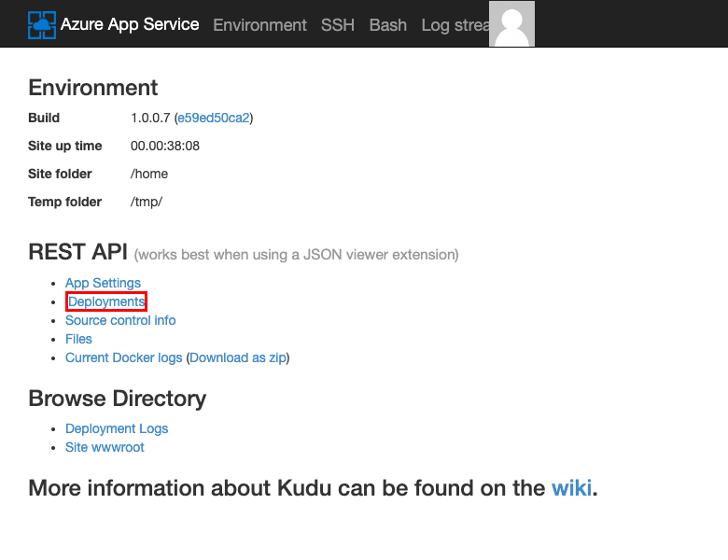Click the site up time value
Image resolution: width=728 pixels, height=560 pixels.
pos(165,146)
